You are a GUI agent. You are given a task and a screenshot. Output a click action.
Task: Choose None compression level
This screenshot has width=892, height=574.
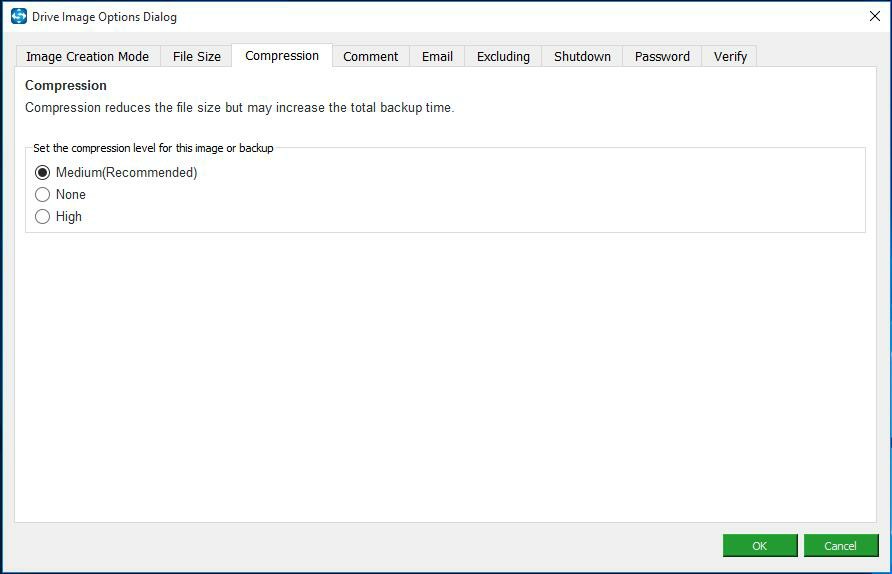click(60, 195)
